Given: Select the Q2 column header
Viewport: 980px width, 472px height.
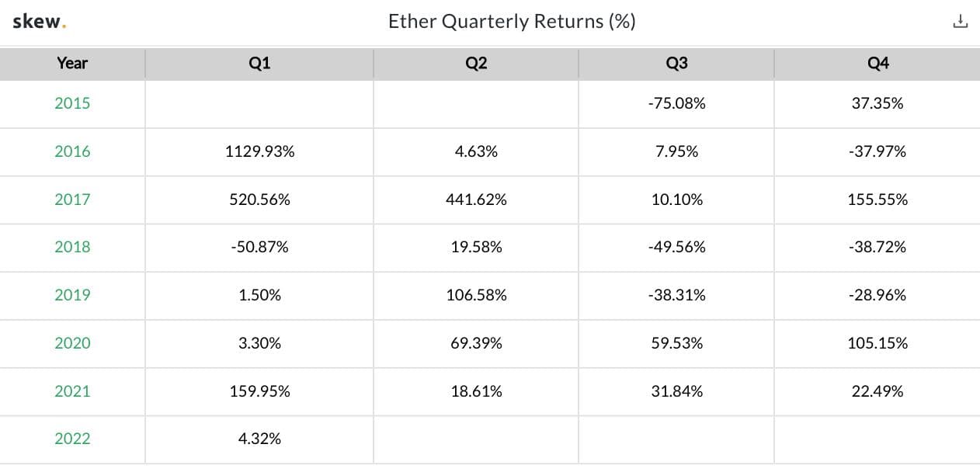Looking at the screenshot, I should [x=476, y=63].
